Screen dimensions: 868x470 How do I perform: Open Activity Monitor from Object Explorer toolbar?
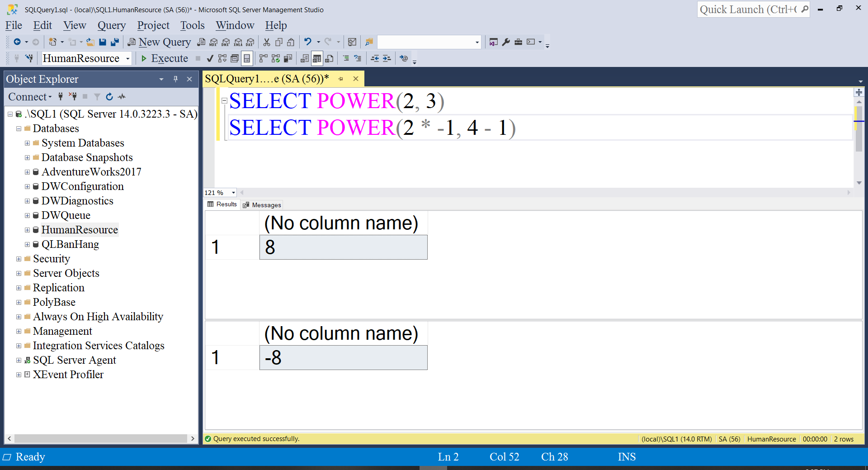(122, 96)
